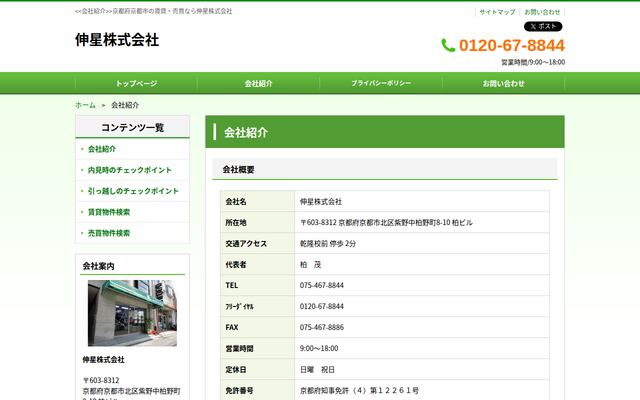Screen dimensions: 640x400
Task: Click the 交通アクセス row label
Action: click(246, 243)
